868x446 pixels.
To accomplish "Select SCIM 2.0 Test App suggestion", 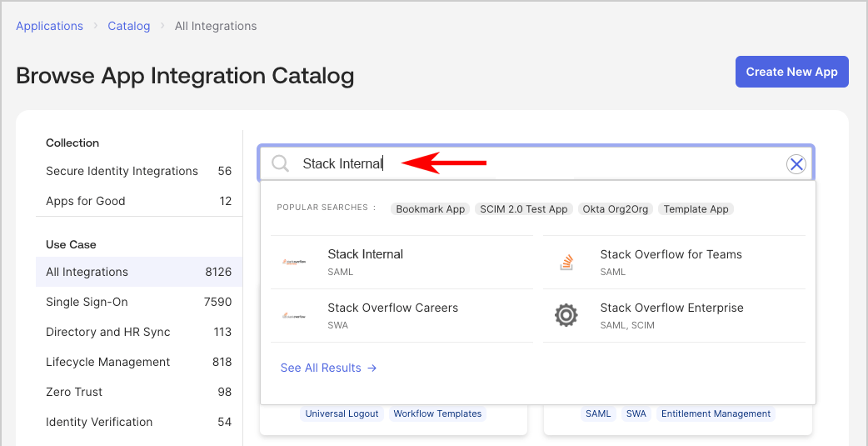I will pyautogui.click(x=524, y=209).
